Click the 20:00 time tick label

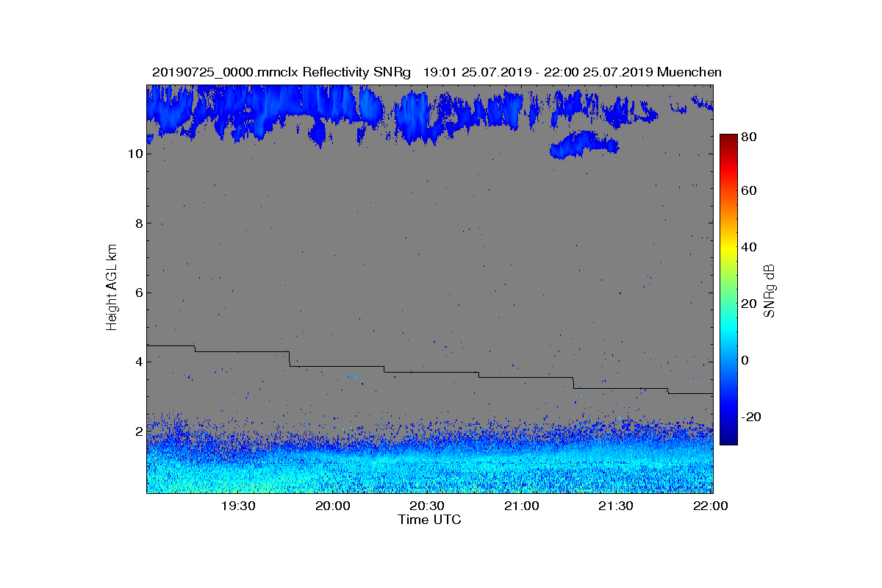[x=333, y=506]
